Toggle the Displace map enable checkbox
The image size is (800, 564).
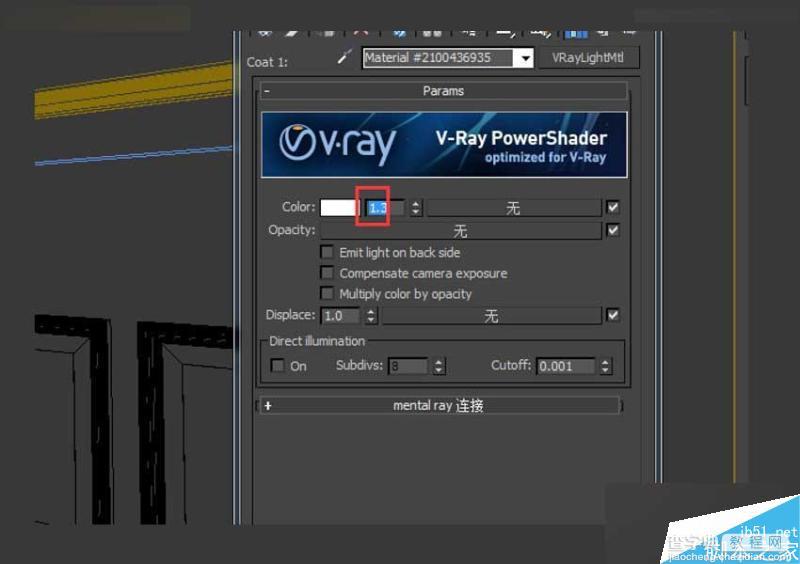613,315
